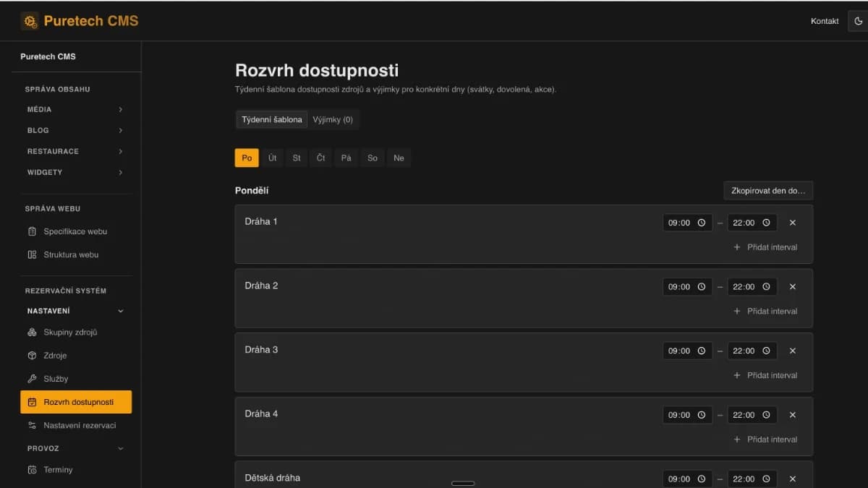Expand the BLOG sidebar section
Viewport: 868px width, 488px height.
(75, 130)
